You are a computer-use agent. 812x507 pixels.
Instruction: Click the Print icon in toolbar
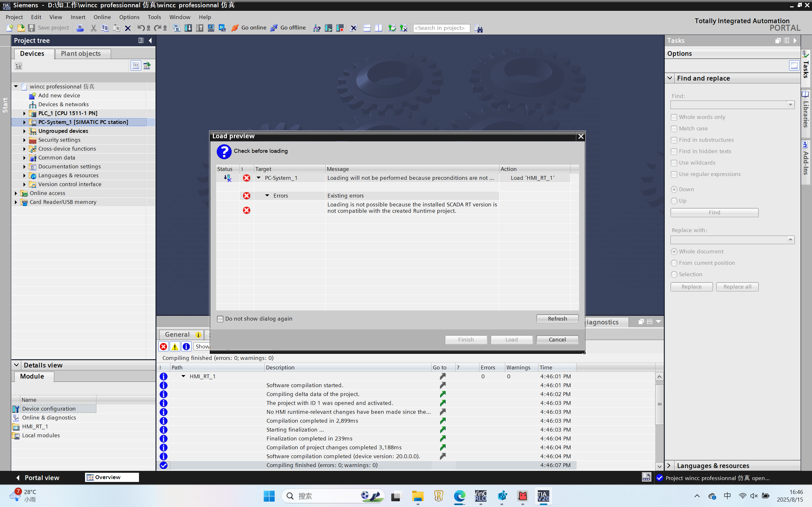point(80,28)
